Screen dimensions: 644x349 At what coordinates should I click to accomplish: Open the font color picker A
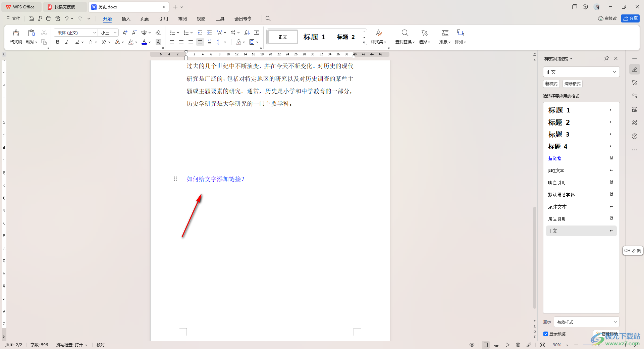[x=144, y=42]
